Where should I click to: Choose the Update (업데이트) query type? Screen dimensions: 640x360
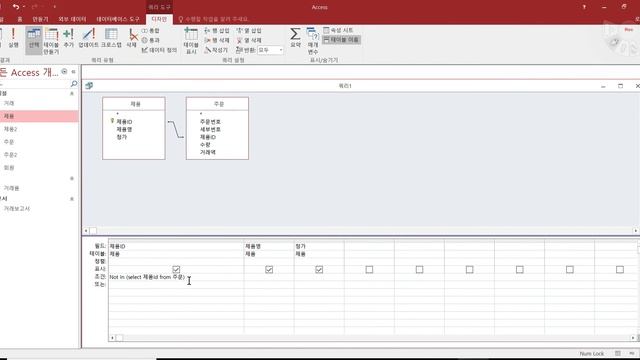pos(89,38)
